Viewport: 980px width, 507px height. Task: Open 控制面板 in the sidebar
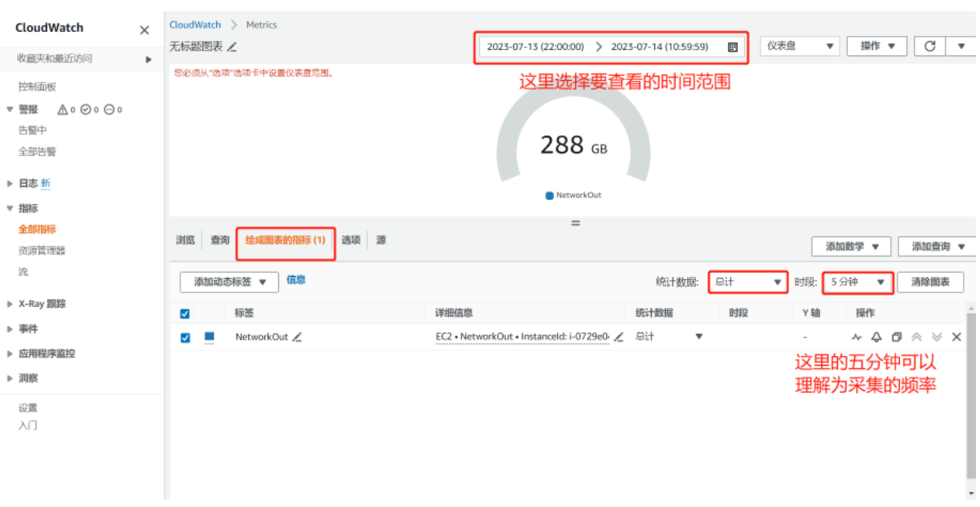(x=38, y=87)
